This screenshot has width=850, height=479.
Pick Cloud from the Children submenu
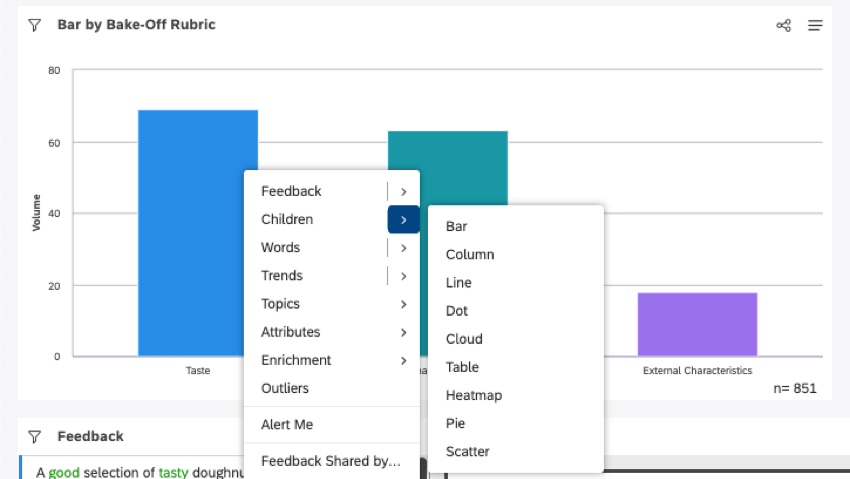pos(464,339)
